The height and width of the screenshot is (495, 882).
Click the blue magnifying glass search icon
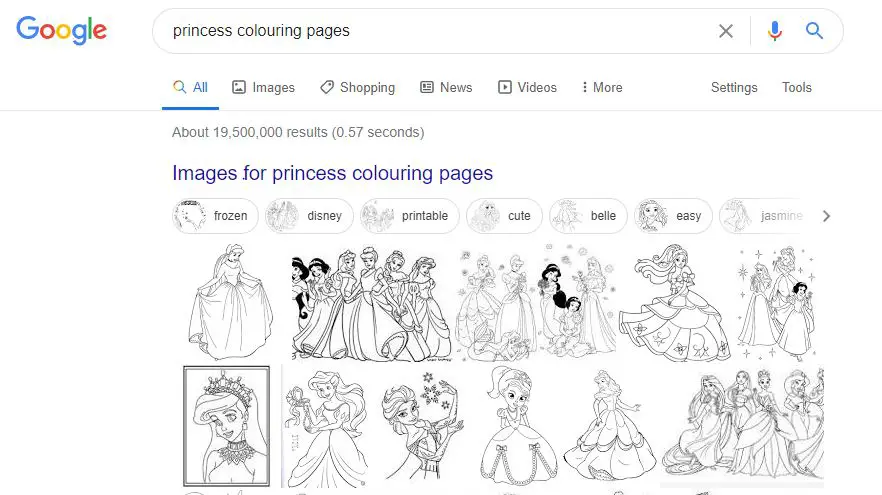pyautogui.click(x=814, y=30)
